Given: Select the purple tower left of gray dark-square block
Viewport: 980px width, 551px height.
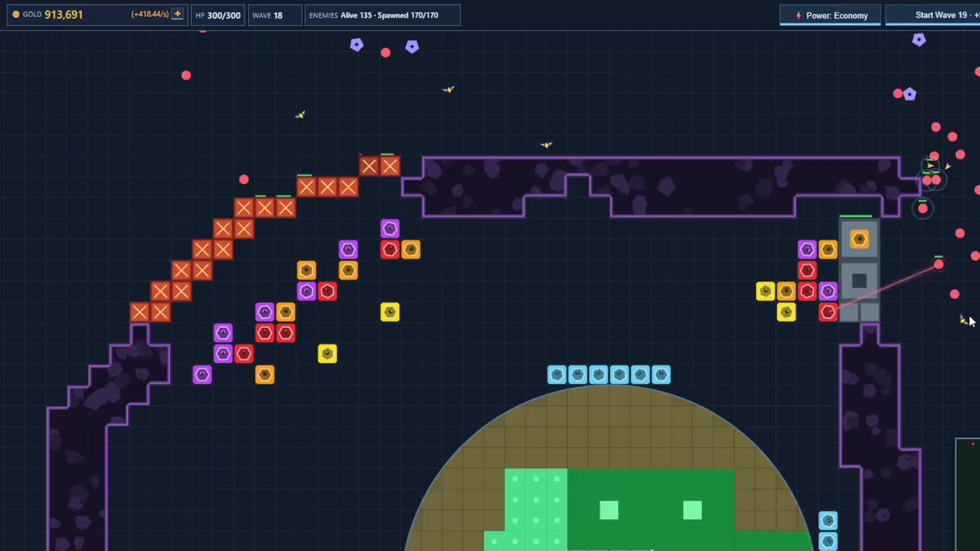Looking at the screenshot, I should click(x=828, y=291).
